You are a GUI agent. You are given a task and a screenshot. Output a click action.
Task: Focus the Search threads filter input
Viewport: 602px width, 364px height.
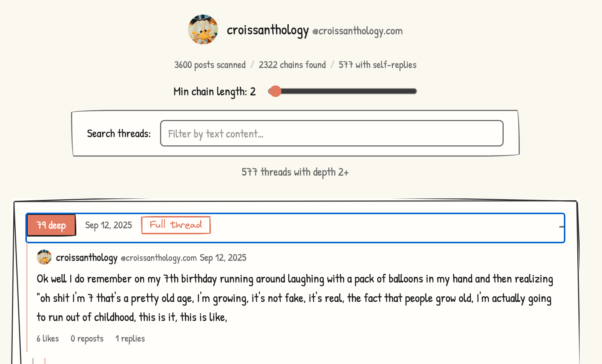(331, 133)
